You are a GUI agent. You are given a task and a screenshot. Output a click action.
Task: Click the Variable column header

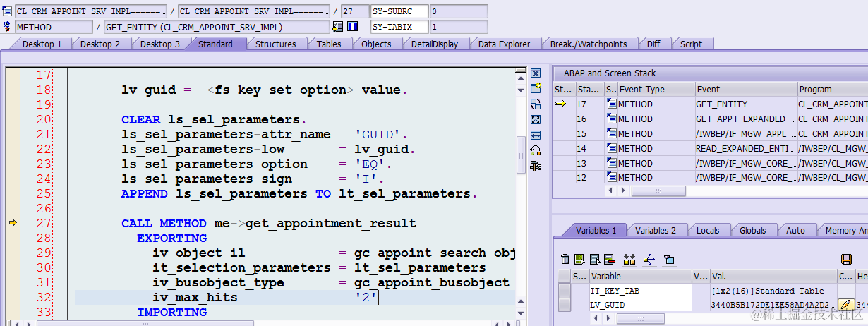(640, 276)
